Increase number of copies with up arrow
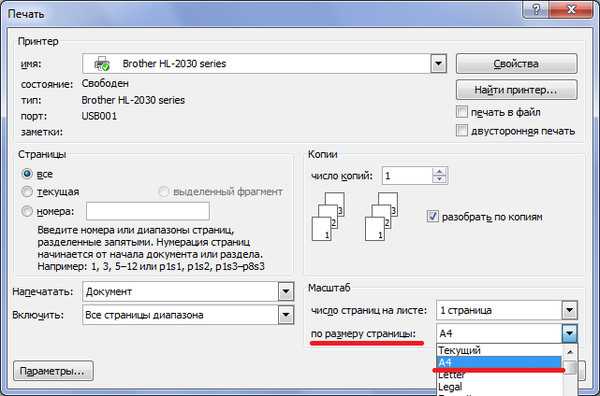Viewport: 600px width, 396px height. click(439, 172)
